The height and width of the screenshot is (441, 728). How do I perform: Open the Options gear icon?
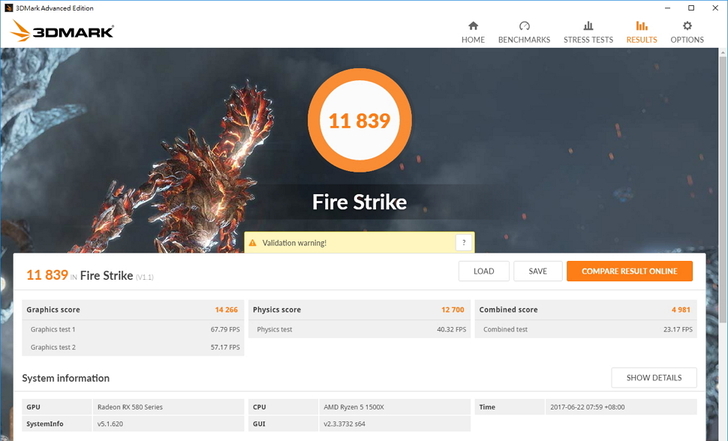(687, 26)
